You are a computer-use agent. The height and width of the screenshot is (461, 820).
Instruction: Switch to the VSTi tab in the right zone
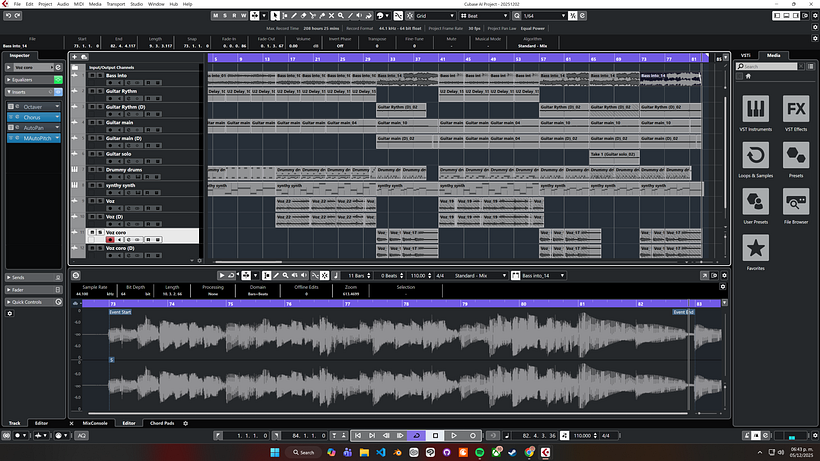[x=746, y=55]
